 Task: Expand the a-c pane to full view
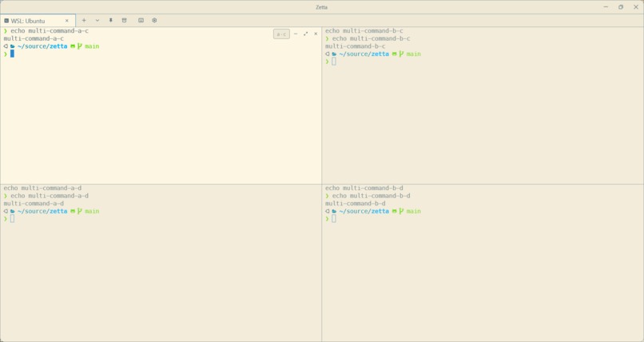pyautogui.click(x=305, y=34)
